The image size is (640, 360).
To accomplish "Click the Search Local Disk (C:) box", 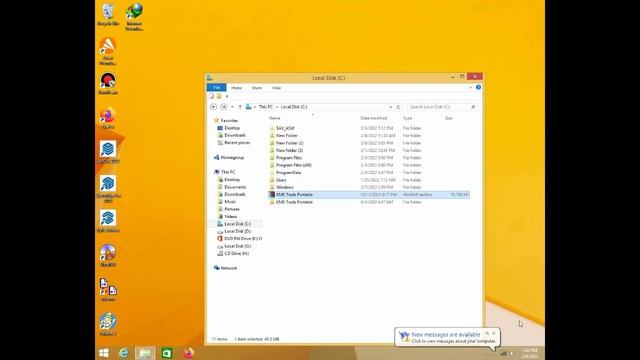I will [442, 107].
